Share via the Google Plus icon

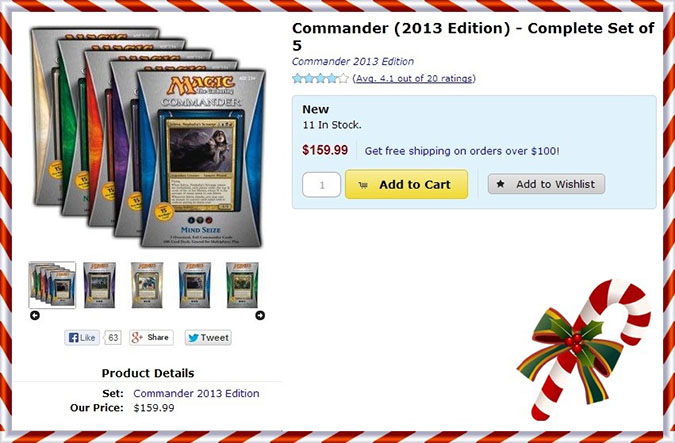pyautogui.click(x=152, y=338)
